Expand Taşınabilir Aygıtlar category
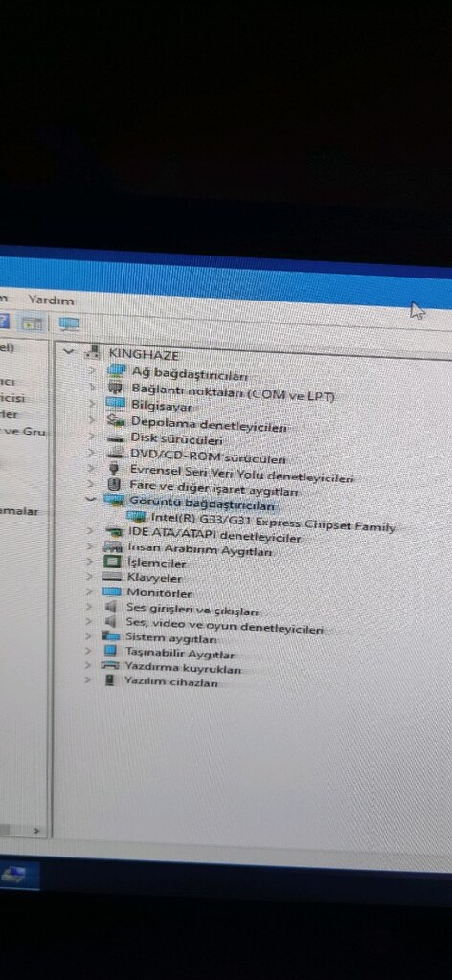Screen dimensions: 452x980 coord(89,651)
